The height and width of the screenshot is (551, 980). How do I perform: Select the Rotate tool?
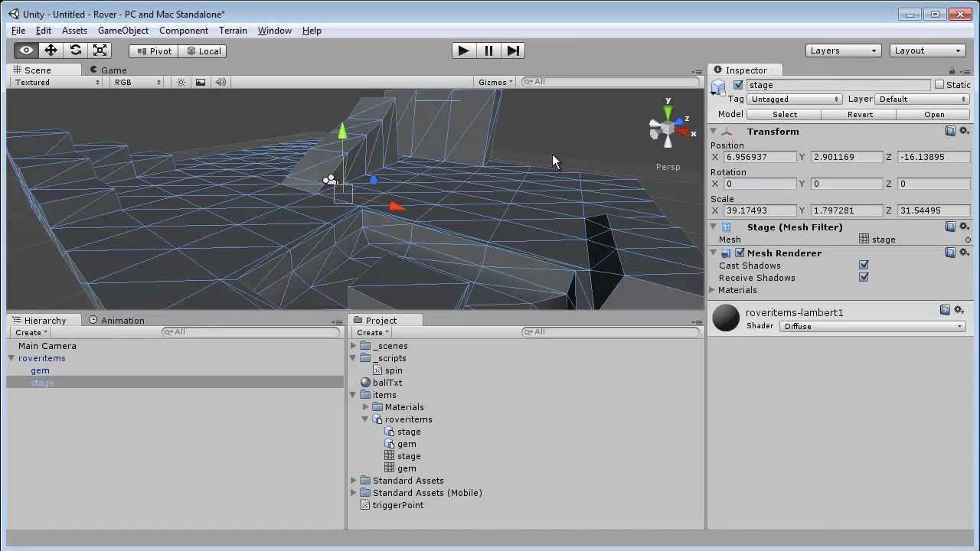point(75,51)
